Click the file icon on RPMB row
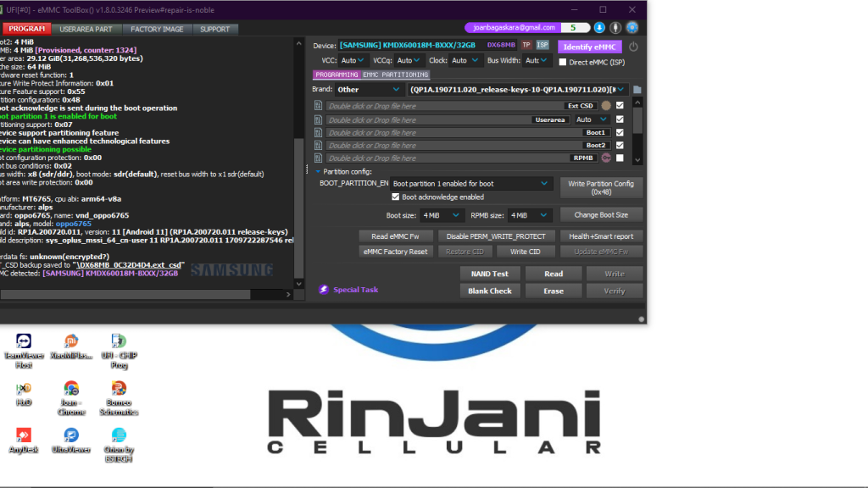This screenshot has height=488, width=868. pyautogui.click(x=319, y=158)
